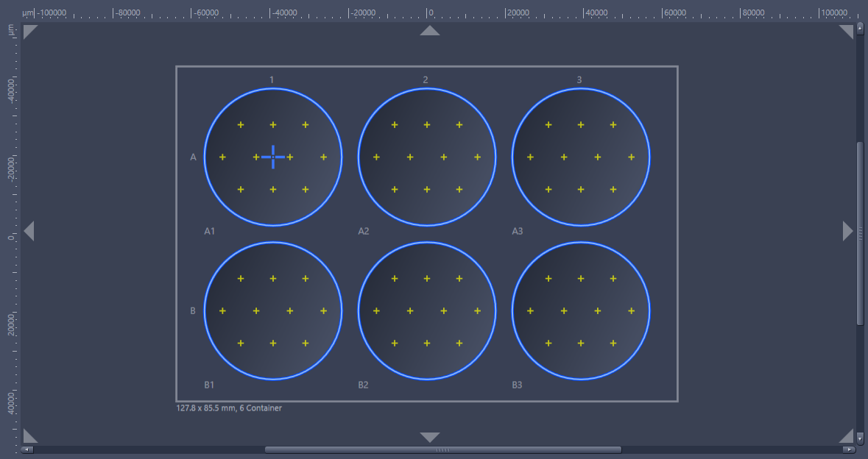This screenshot has width=868, height=459.
Task: Click the top-left corner navigation triangle
Action: pos(29,32)
